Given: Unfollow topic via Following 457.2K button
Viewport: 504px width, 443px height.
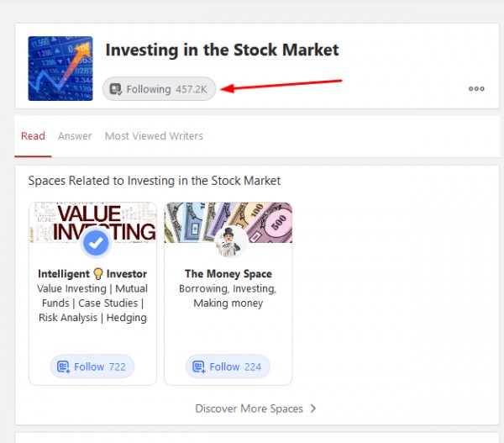Looking at the screenshot, I should pyautogui.click(x=159, y=89).
